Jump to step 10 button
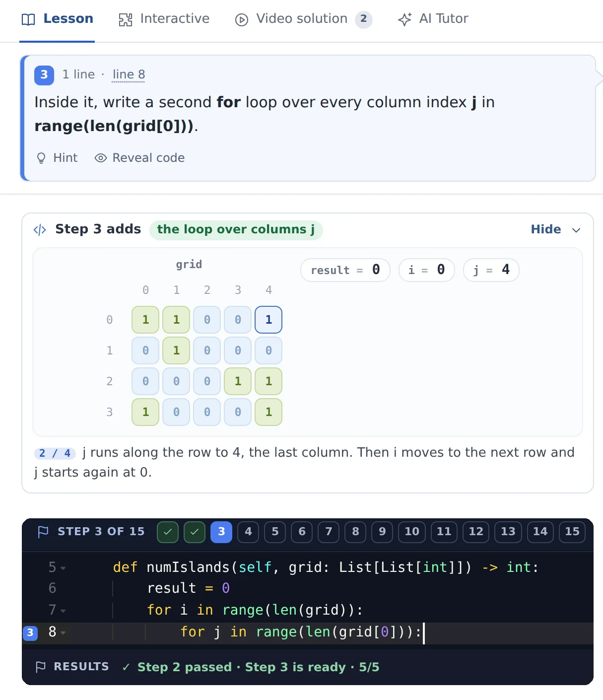Image resolution: width=603 pixels, height=700 pixels. (412, 532)
